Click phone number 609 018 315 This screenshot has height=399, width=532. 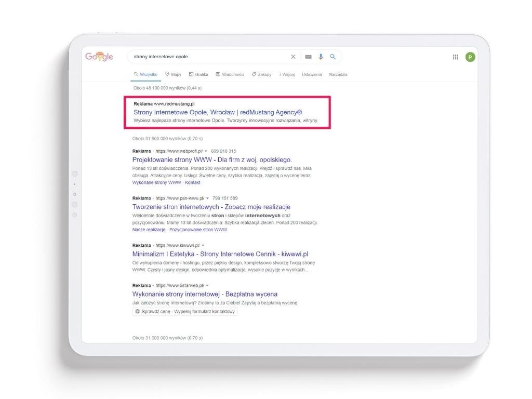point(223,151)
